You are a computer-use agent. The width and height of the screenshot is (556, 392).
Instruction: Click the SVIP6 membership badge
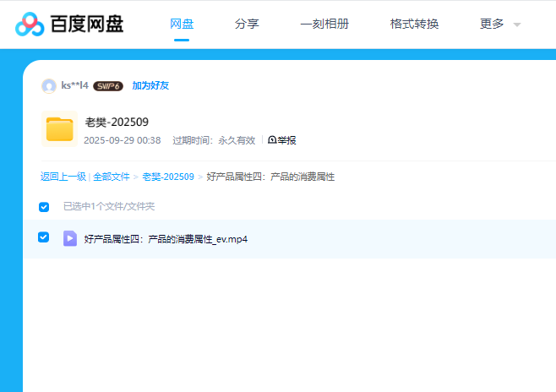click(108, 86)
